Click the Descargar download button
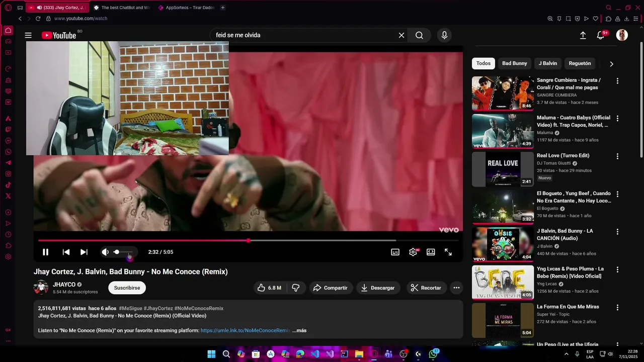 click(x=378, y=288)
